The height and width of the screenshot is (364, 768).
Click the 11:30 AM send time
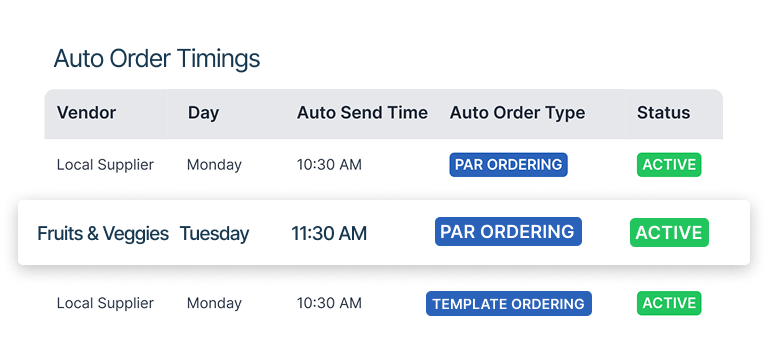pyautogui.click(x=329, y=234)
